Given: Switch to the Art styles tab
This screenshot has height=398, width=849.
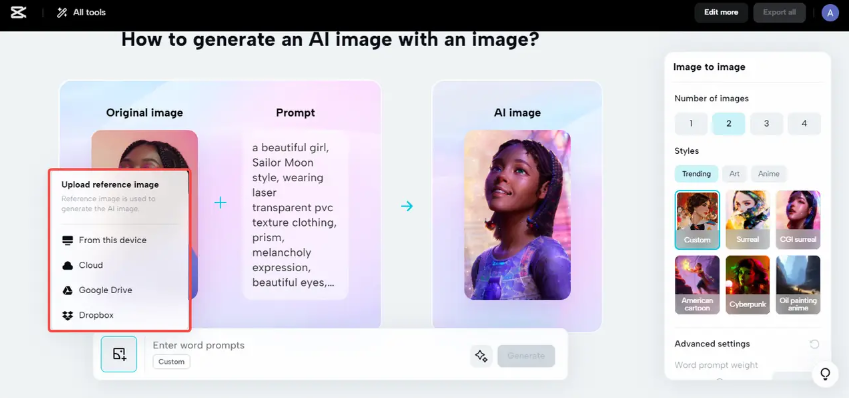Looking at the screenshot, I should coord(734,174).
